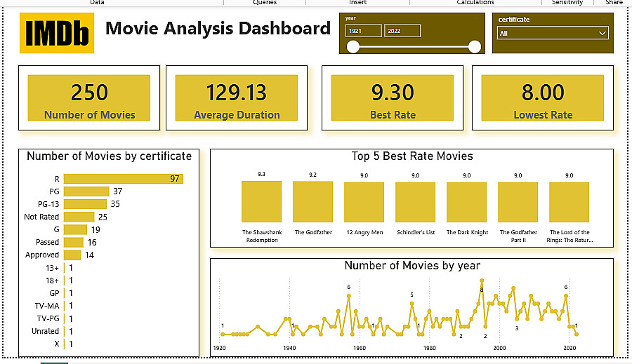Screen dimensions: 632x364
Task: Click The Dark Knight column
Action: tap(467, 202)
